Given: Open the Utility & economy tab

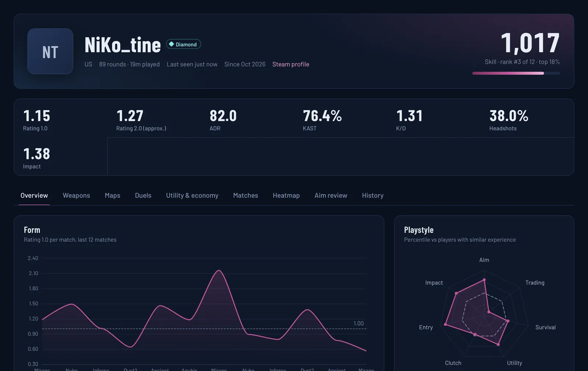Looking at the screenshot, I should point(192,195).
